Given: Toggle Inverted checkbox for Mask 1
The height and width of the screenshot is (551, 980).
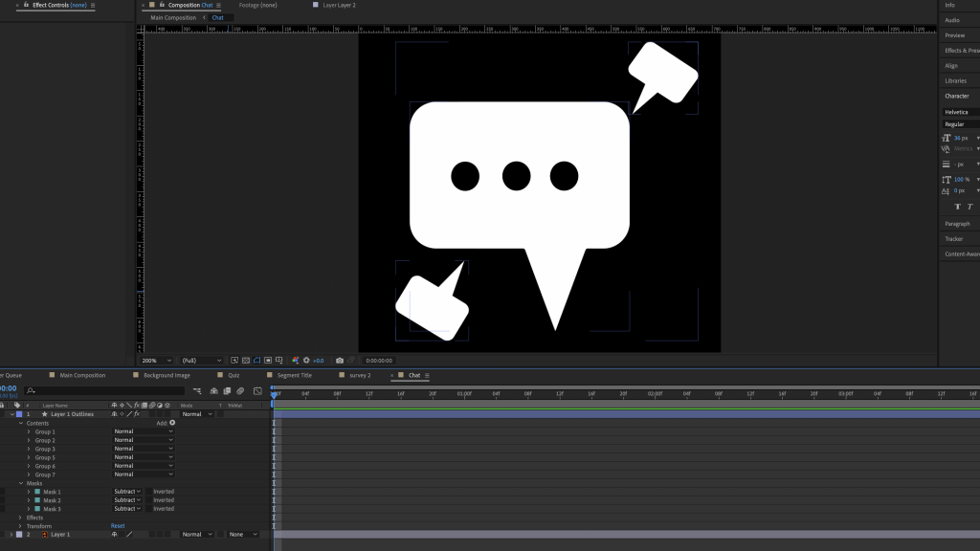Looking at the screenshot, I should pyautogui.click(x=148, y=492).
